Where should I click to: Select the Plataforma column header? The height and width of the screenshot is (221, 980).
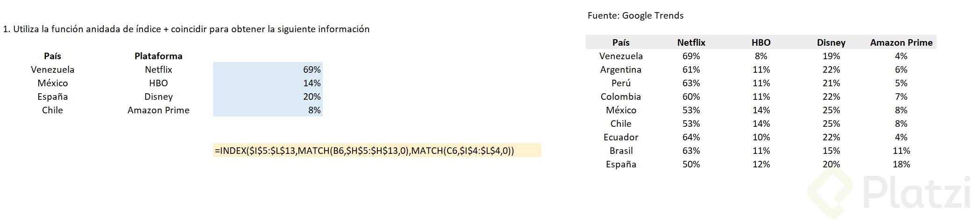coord(158,56)
